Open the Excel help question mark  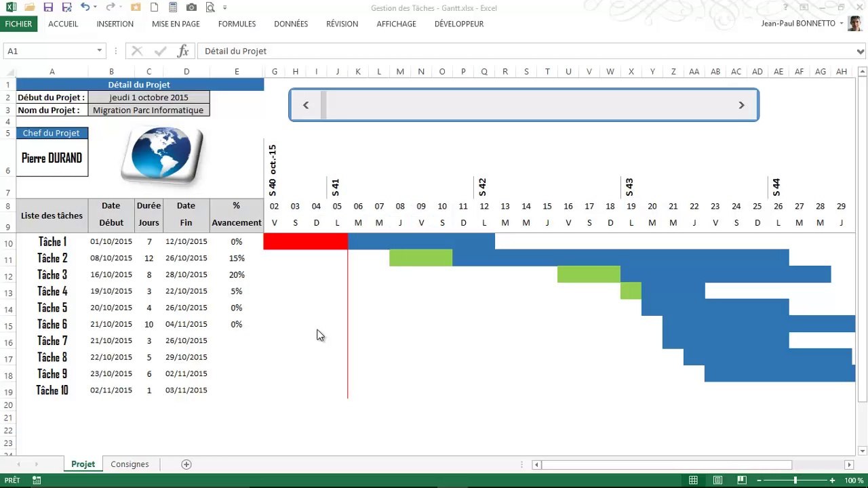[785, 7]
